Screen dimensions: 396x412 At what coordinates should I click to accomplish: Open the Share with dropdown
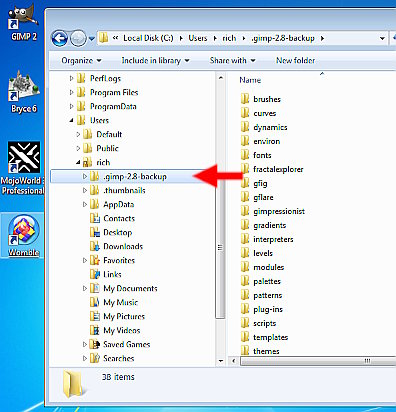point(233,60)
